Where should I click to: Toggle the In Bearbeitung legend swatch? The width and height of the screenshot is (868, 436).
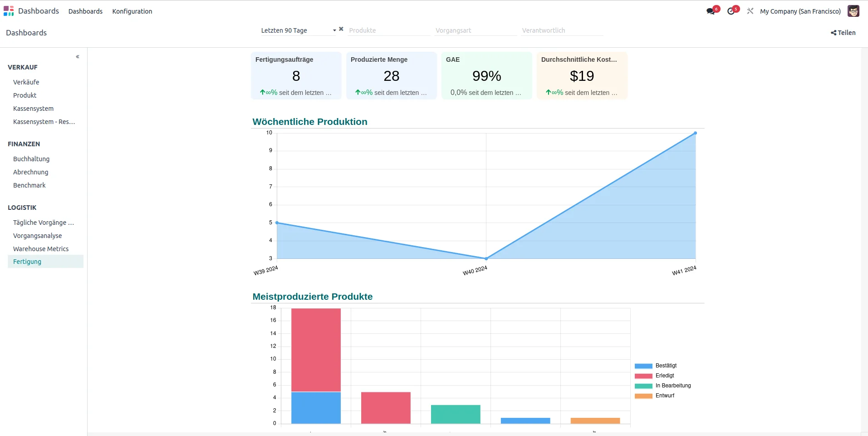(643, 386)
